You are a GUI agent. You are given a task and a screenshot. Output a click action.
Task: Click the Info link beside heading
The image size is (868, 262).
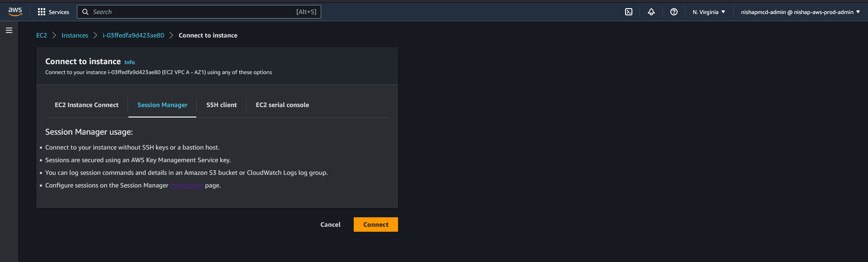click(x=129, y=62)
